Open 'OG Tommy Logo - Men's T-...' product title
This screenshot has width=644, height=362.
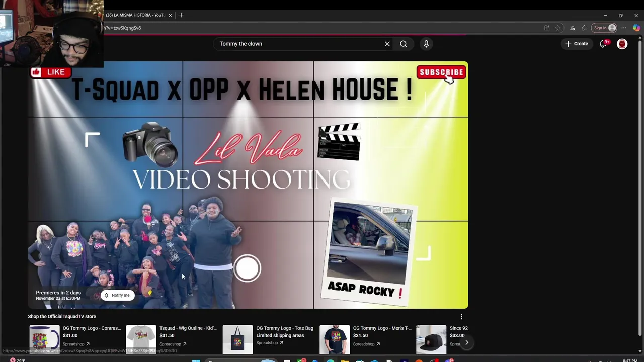tap(382, 328)
